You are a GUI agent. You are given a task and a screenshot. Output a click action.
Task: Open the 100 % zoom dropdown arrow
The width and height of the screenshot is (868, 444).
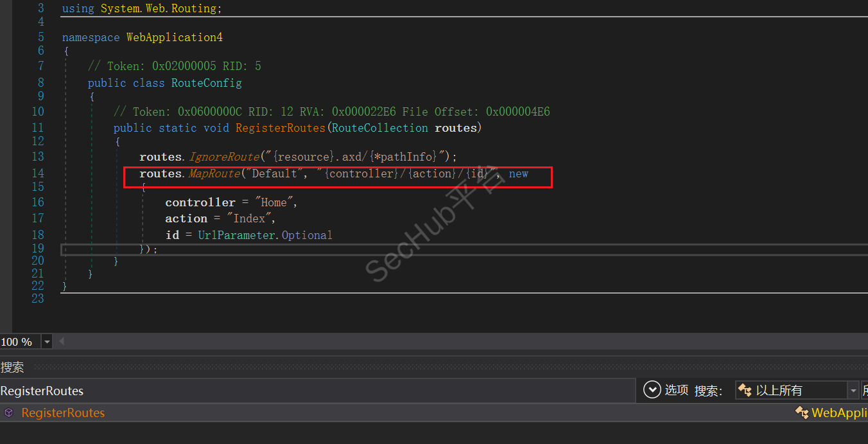(47, 342)
